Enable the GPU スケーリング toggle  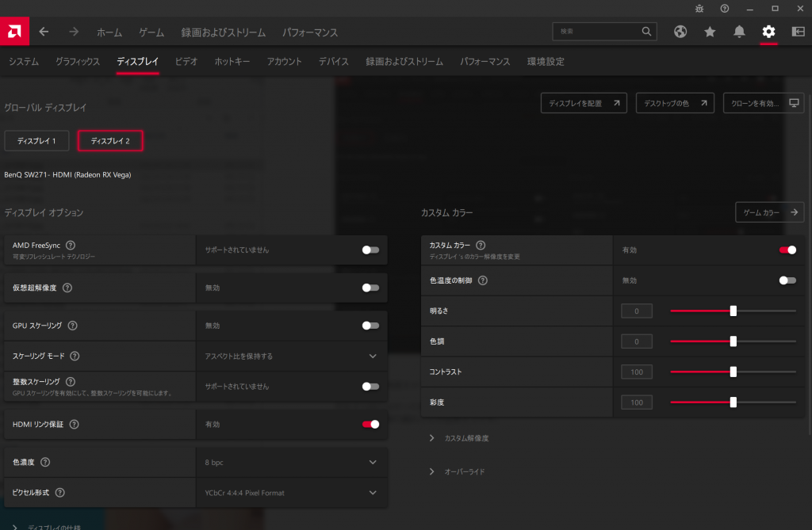click(x=370, y=326)
